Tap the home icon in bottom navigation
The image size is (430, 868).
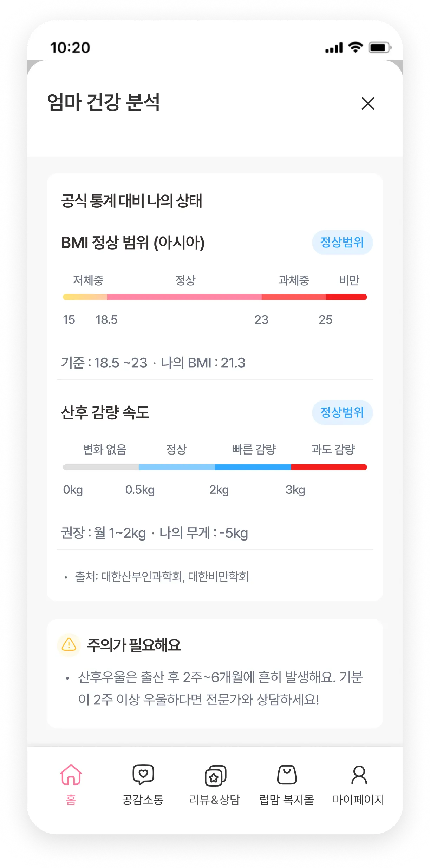coord(71,775)
